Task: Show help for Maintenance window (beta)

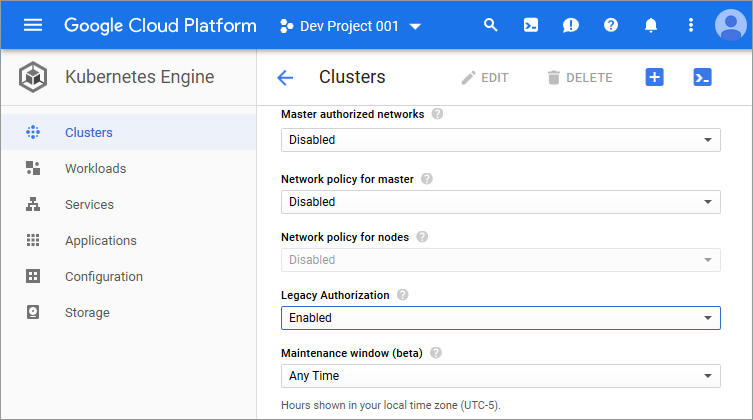Action: (x=436, y=353)
